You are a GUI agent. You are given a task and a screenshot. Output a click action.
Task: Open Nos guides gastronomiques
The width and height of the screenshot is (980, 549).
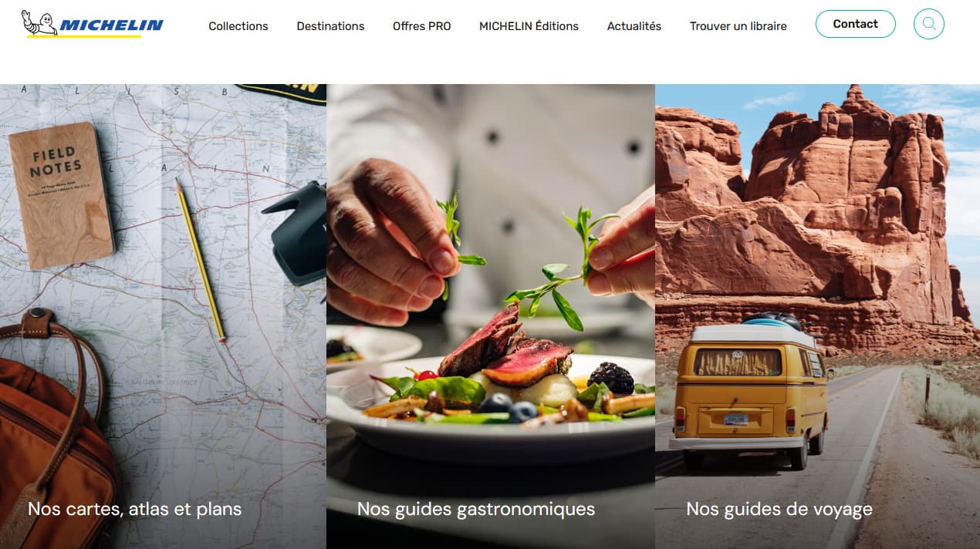click(476, 509)
